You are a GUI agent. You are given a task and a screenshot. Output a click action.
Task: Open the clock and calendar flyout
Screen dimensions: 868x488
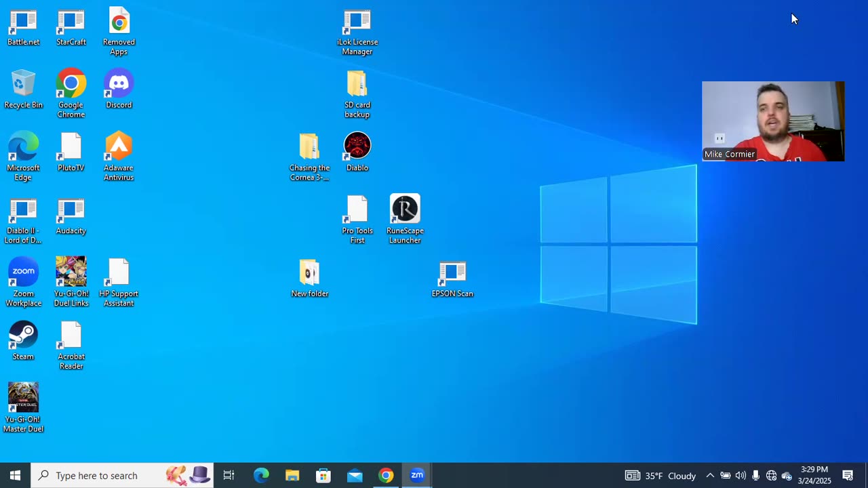(x=814, y=475)
